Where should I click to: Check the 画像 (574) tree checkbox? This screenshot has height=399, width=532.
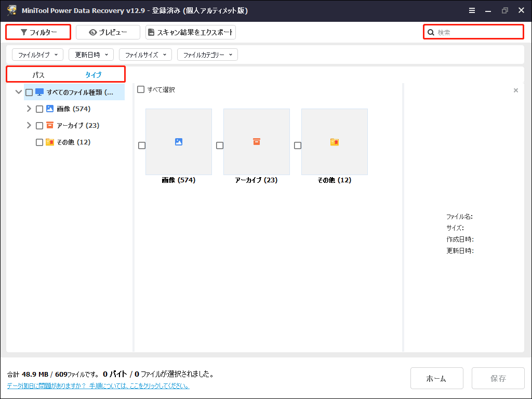pyautogui.click(x=39, y=109)
